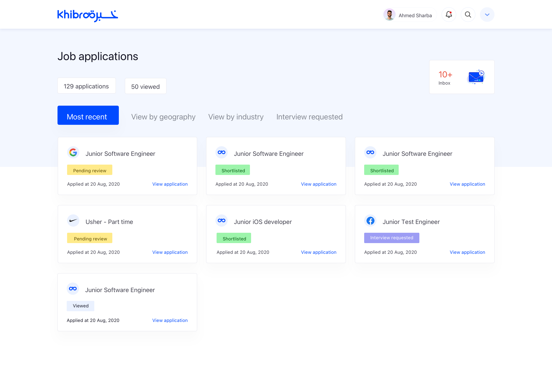Screen dimensions: 552x392
Task: Click the inbox envelope icon
Action: pyautogui.click(x=476, y=77)
